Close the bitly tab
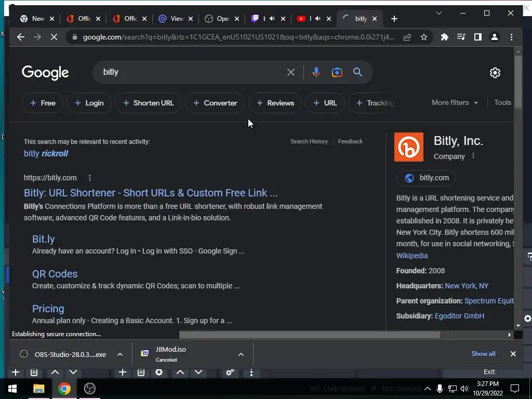 coord(375,19)
